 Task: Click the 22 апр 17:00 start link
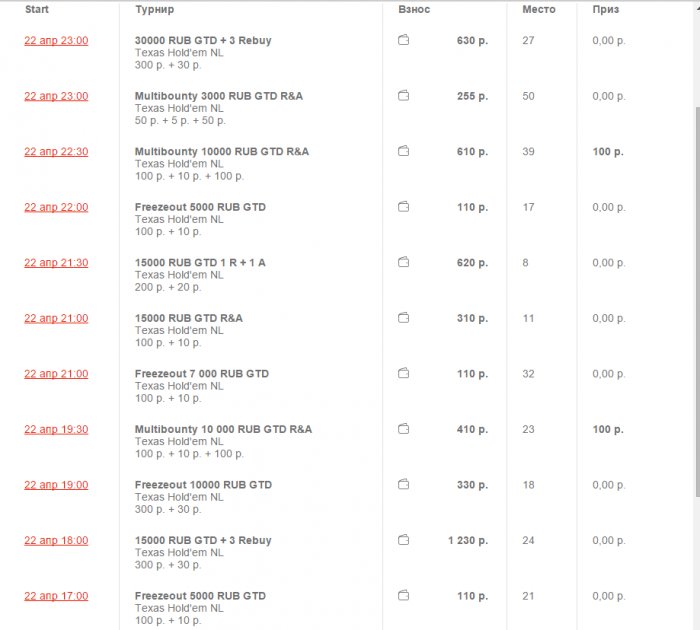pyautogui.click(x=56, y=596)
